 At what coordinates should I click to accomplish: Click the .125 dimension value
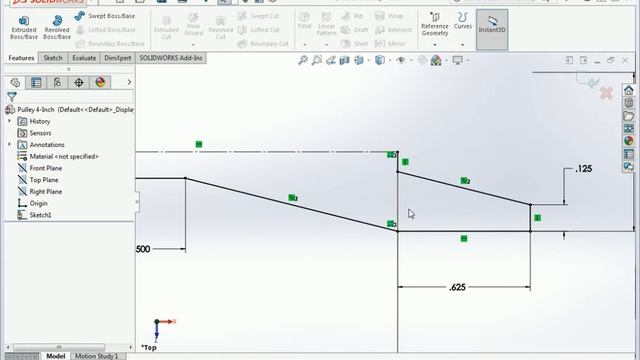(x=583, y=169)
